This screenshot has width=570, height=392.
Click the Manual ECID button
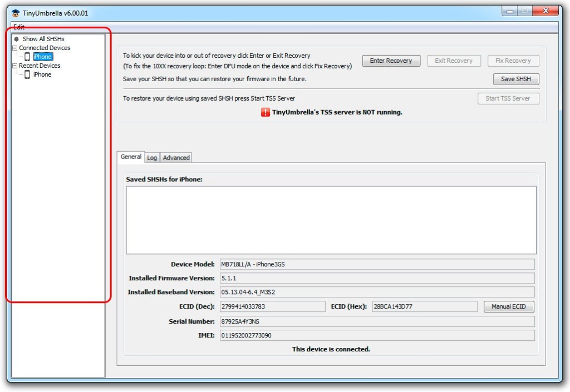[x=509, y=306]
